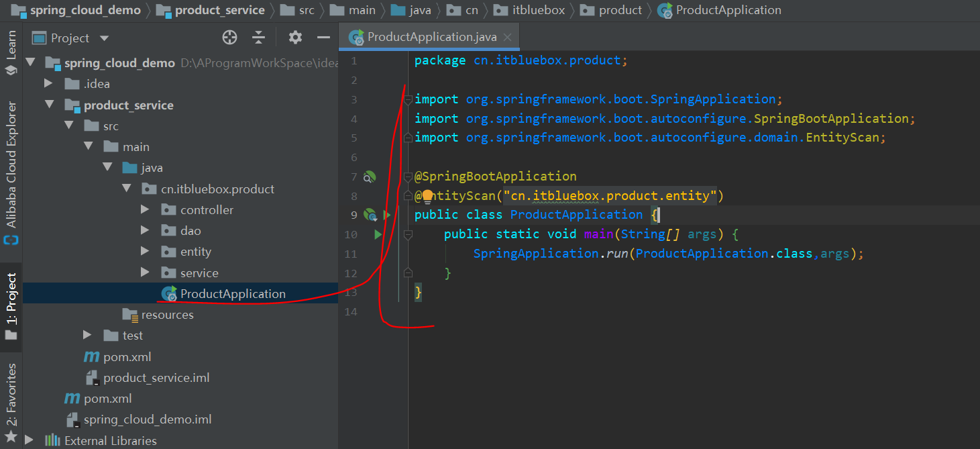
Task: Expand the service package arrow
Action: coord(146,273)
